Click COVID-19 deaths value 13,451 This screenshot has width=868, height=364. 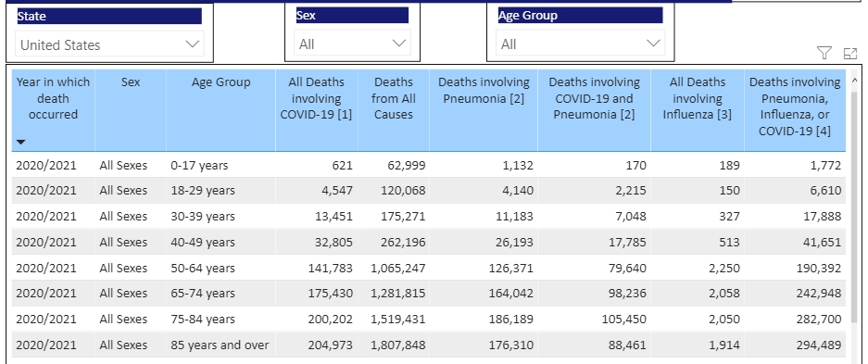pos(334,217)
